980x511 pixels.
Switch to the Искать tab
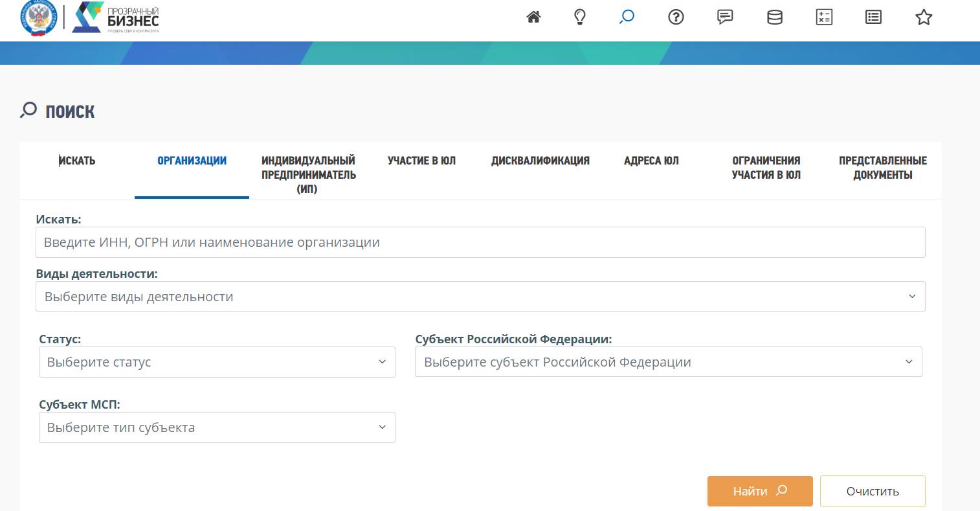(77, 161)
